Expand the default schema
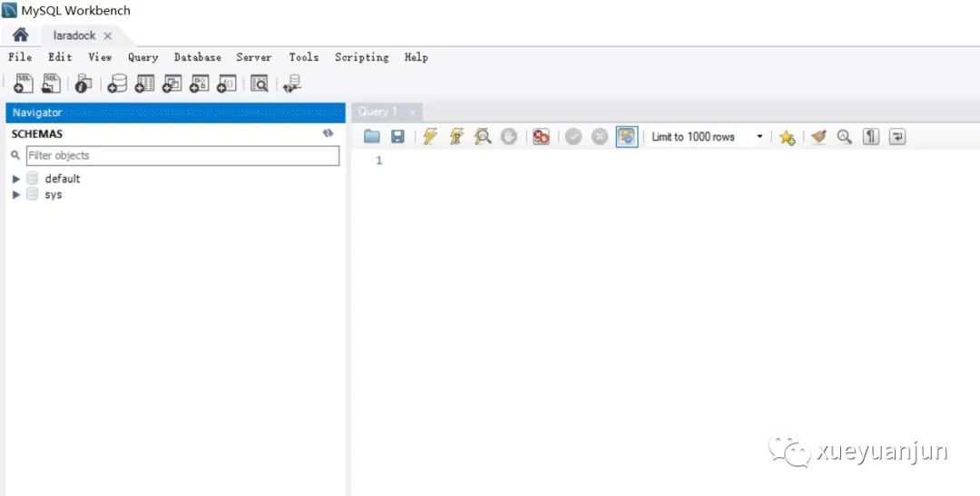Image resolution: width=980 pixels, height=496 pixels. click(16, 179)
